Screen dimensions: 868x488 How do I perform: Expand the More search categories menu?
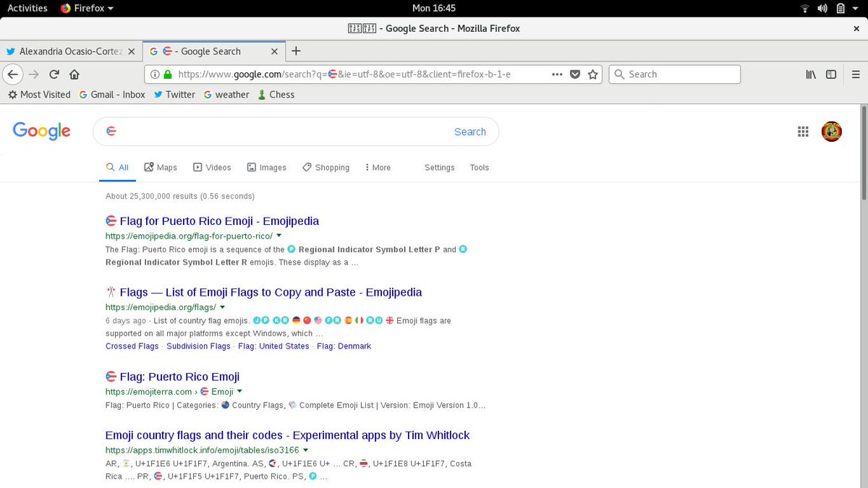378,167
